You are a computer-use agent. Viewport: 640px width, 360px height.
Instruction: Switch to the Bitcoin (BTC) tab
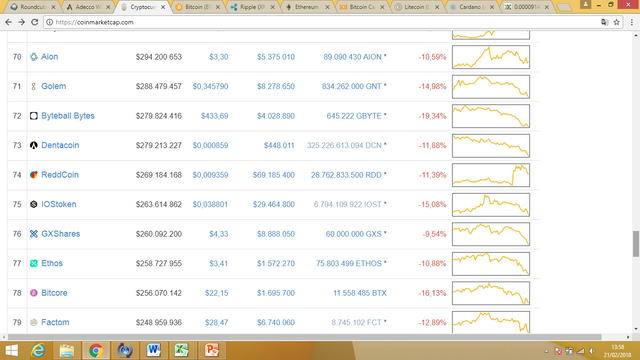click(197, 7)
